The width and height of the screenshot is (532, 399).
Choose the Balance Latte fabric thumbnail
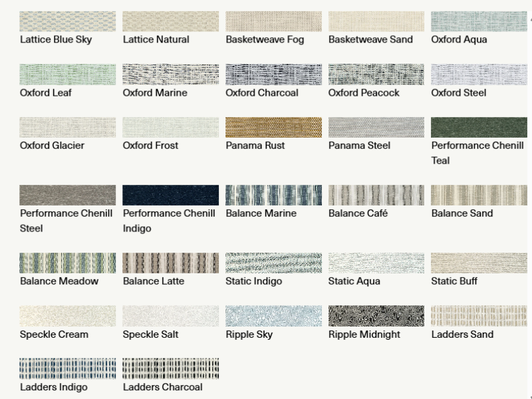(x=171, y=263)
